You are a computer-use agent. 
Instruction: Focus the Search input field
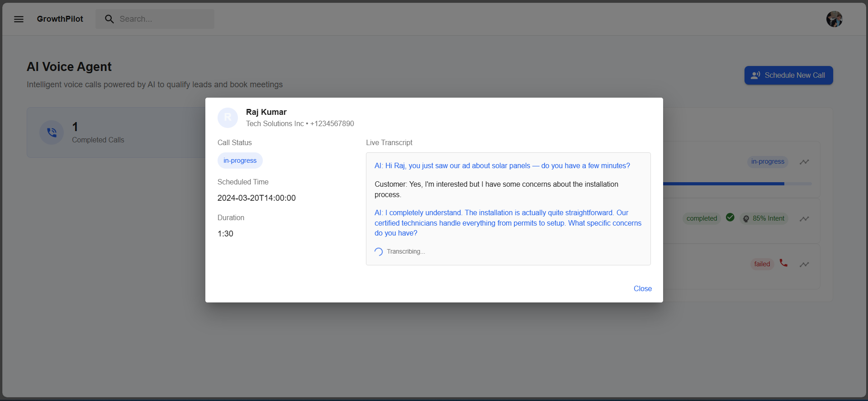155,19
